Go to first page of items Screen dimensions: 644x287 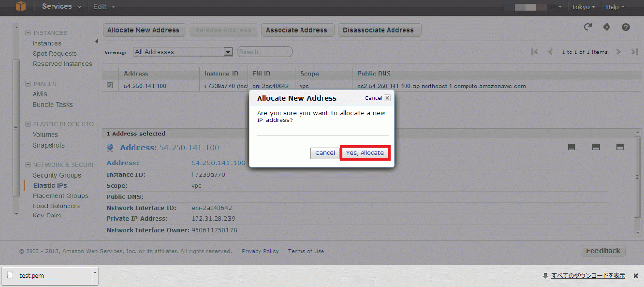[x=534, y=52]
